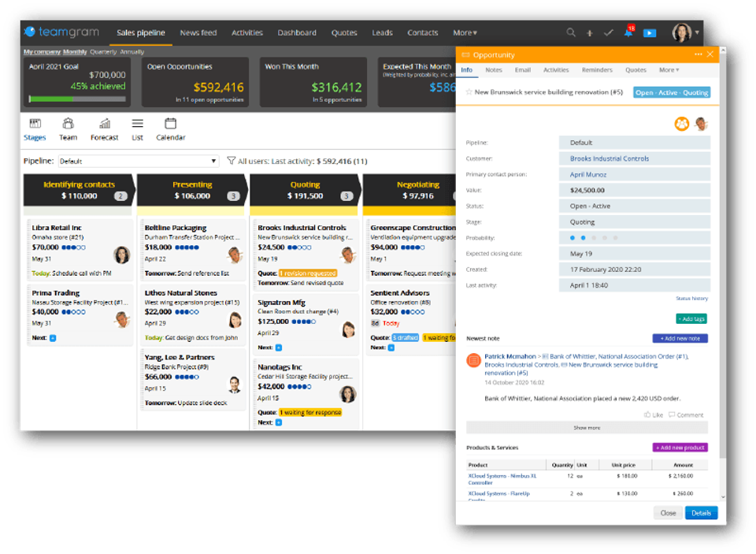Open the News feed tab
756x554 pixels.
click(198, 32)
